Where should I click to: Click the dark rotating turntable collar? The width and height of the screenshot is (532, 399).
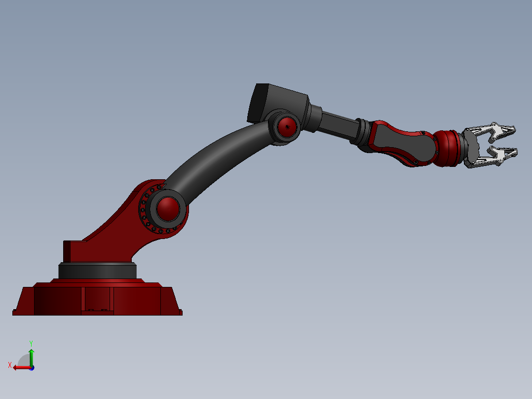[x=99, y=271]
